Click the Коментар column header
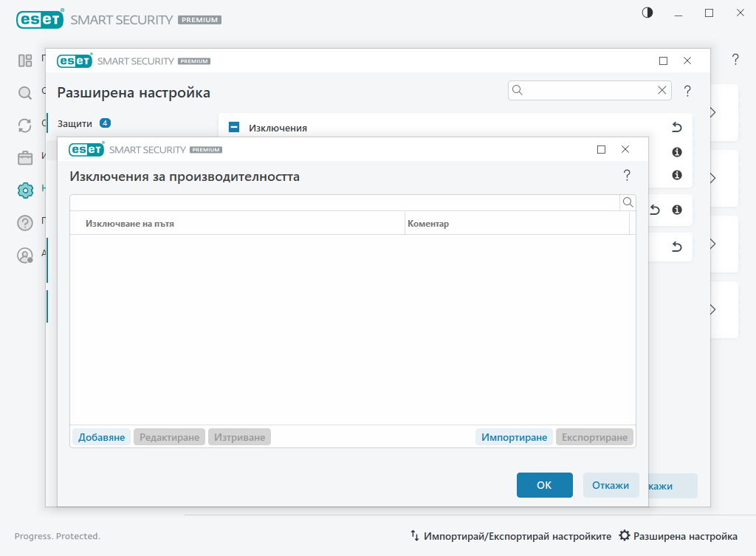Screen dimensions: 756x556 coord(517,223)
